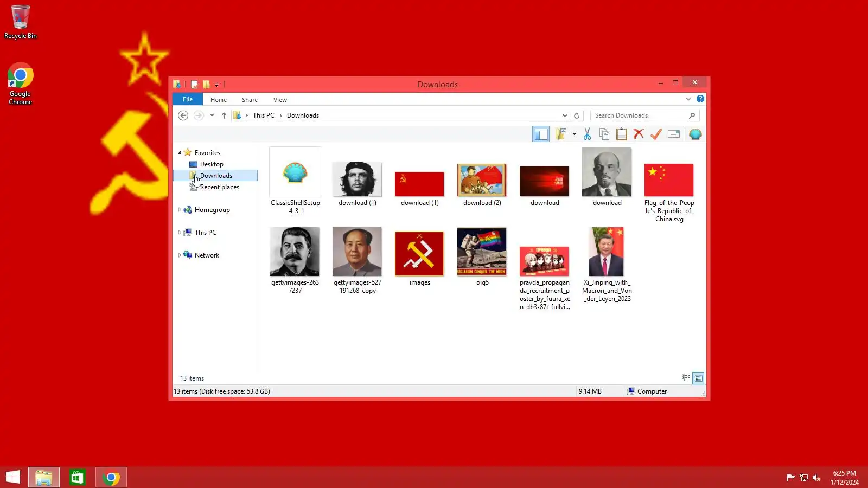Click the folder icon in address bar

click(x=237, y=115)
